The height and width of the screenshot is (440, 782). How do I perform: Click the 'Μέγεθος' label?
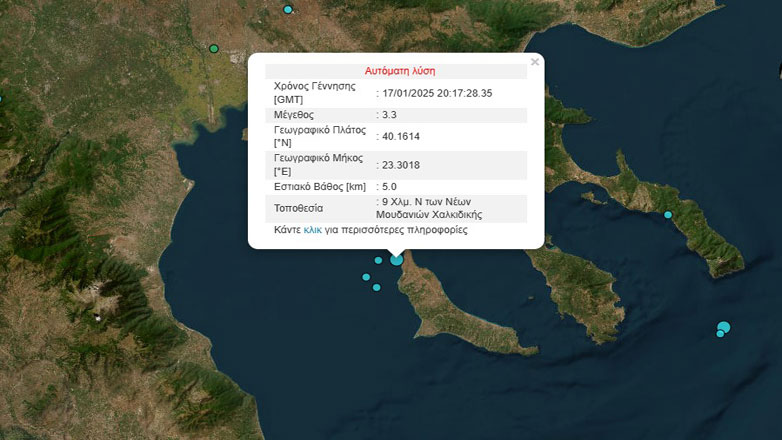[294, 115]
